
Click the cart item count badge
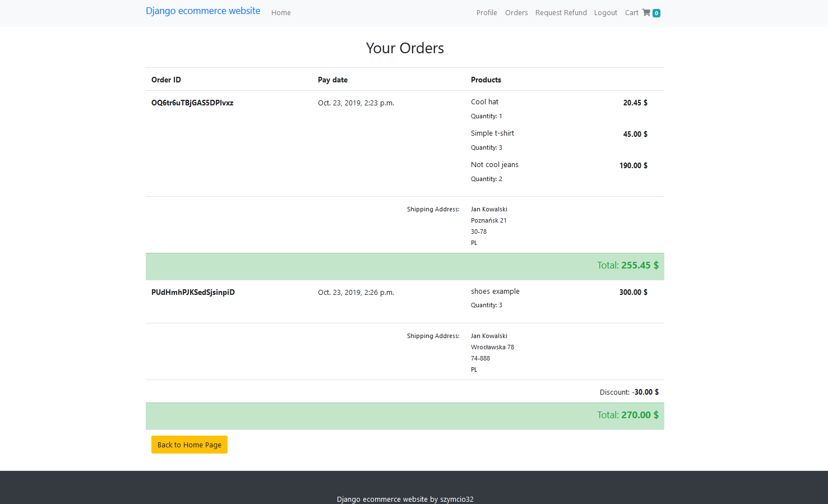click(656, 13)
